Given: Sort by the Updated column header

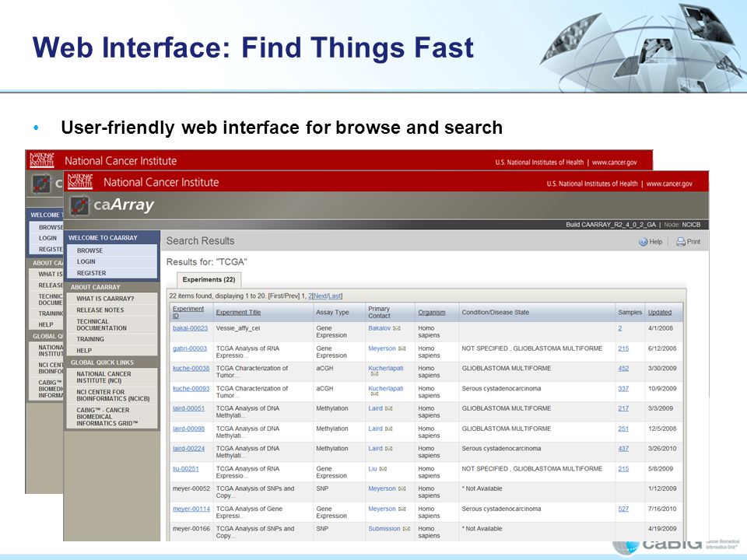Looking at the screenshot, I should tap(660, 313).
